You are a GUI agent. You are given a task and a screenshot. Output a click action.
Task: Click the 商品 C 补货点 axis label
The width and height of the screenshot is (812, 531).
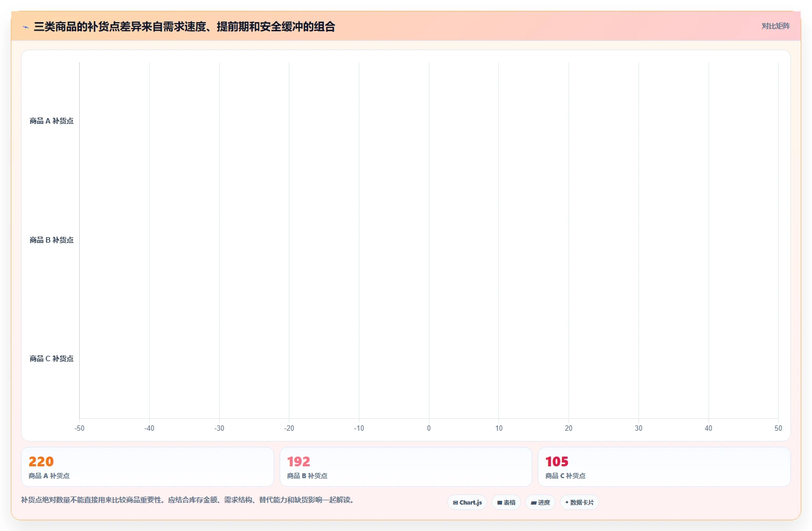click(51, 358)
